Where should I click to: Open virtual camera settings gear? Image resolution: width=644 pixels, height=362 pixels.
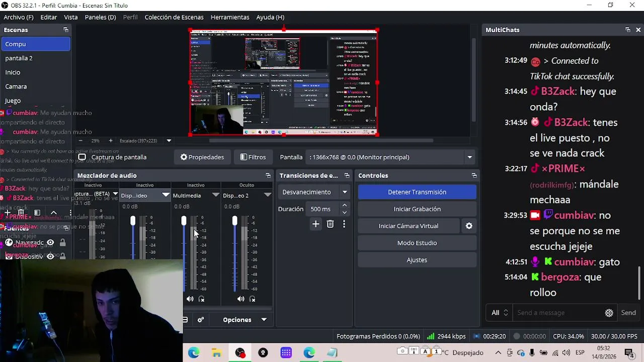tap(469, 226)
